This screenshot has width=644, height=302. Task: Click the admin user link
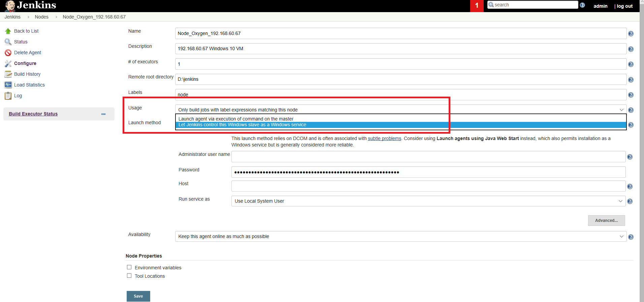[x=601, y=6]
